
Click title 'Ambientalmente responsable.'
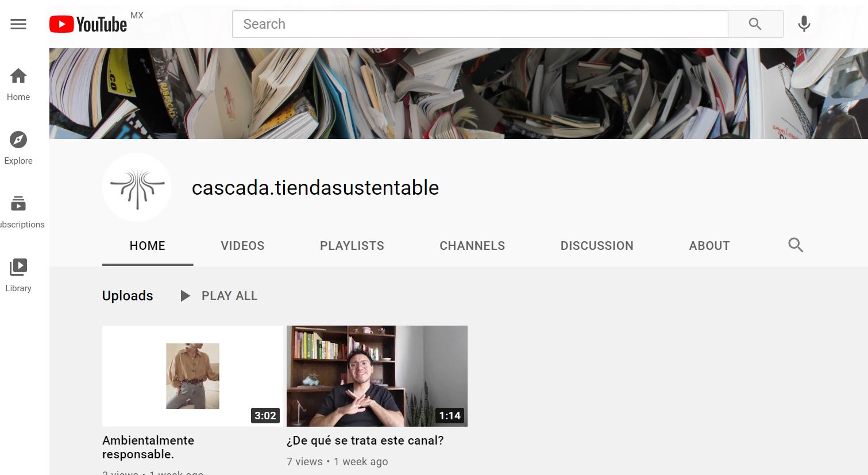[148, 447]
